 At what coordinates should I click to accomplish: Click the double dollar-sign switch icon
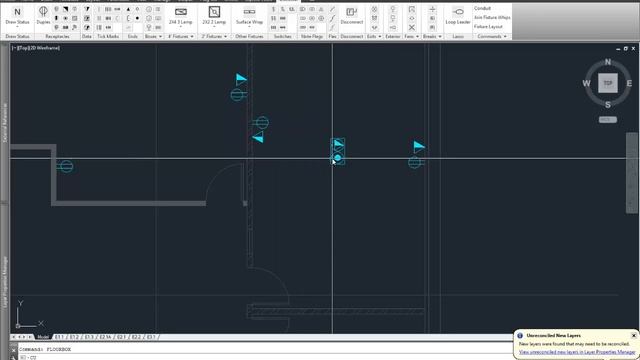pyautogui.click(x=273, y=18)
